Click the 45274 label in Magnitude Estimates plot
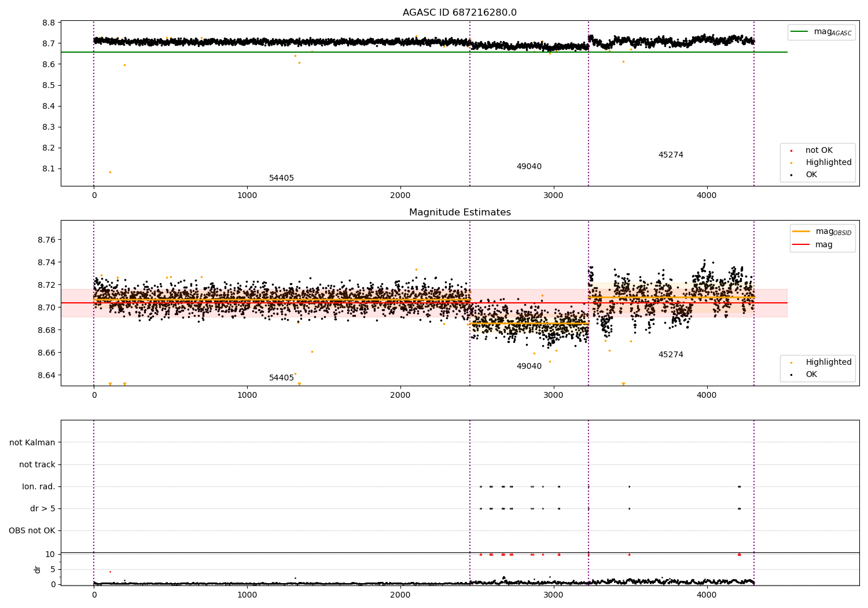 [x=671, y=355]
